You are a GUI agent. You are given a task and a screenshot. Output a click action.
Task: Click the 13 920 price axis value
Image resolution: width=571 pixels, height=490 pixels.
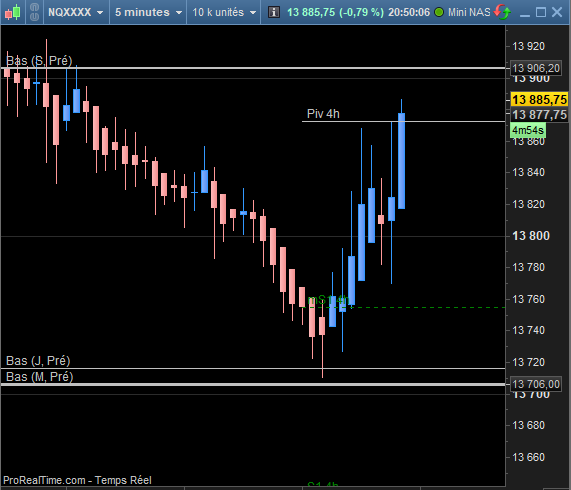[x=528, y=46]
